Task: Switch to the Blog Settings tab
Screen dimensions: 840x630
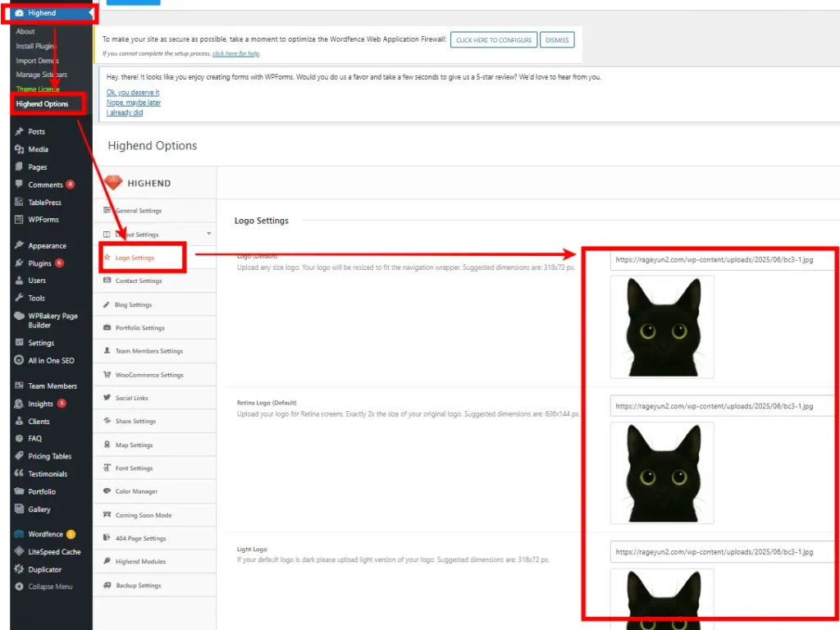Action: [155, 304]
